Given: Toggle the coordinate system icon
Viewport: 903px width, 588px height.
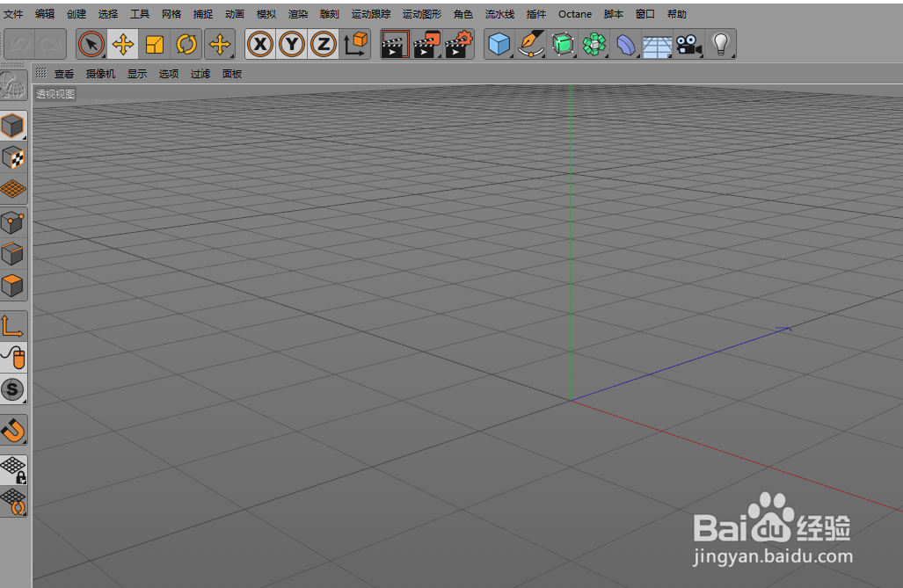Looking at the screenshot, I should tap(355, 44).
